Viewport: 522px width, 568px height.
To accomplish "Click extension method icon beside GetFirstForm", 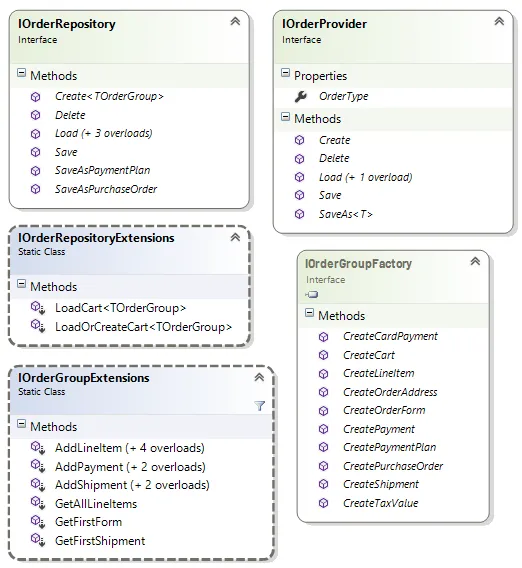I will pos(38,522).
